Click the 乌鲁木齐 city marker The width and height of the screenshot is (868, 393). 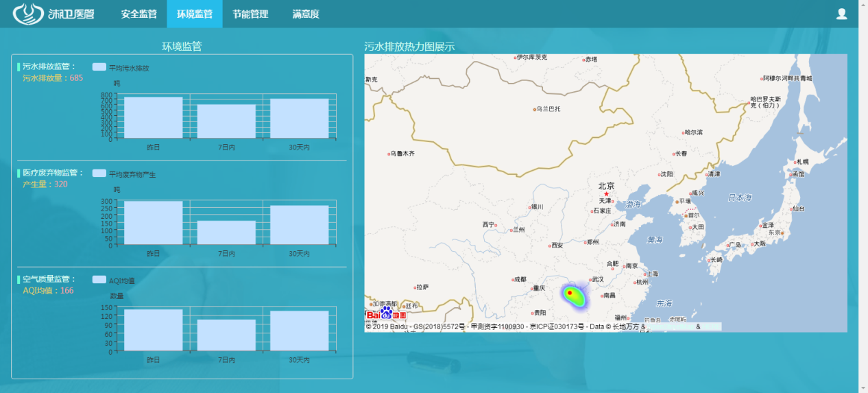point(387,154)
